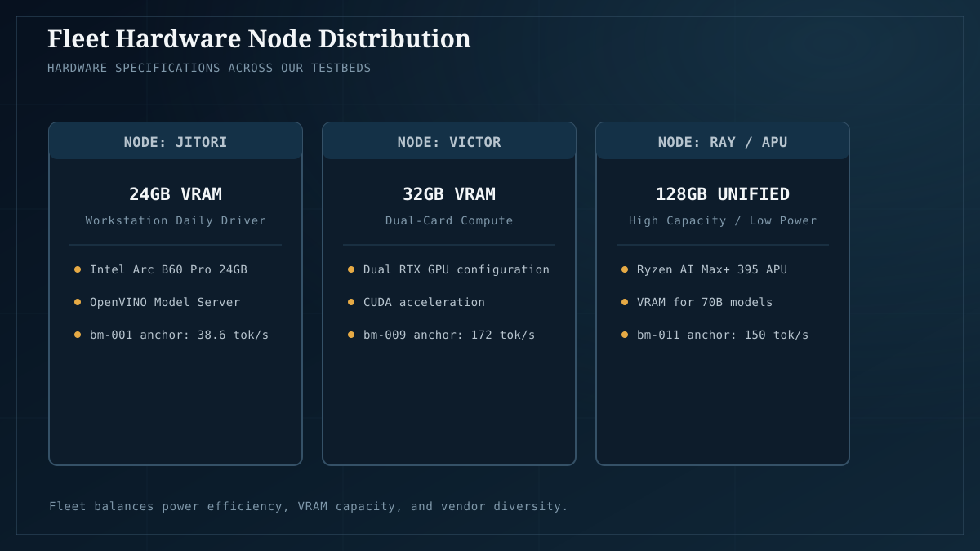The width and height of the screenshot is (980, 551).
Task: Click the Fleet Hardware Node Distribution title
Action: tap(259, 38)
